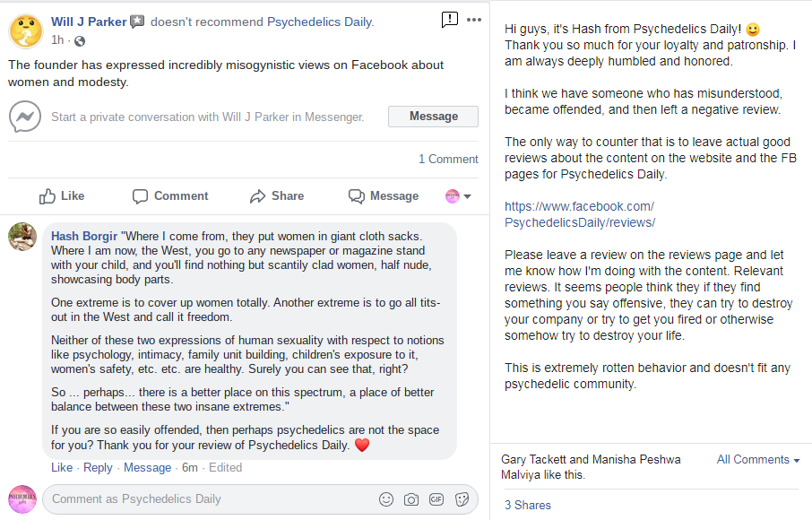Click the report post flag icon
Viewport: 812px width, 520px height.
450,20
